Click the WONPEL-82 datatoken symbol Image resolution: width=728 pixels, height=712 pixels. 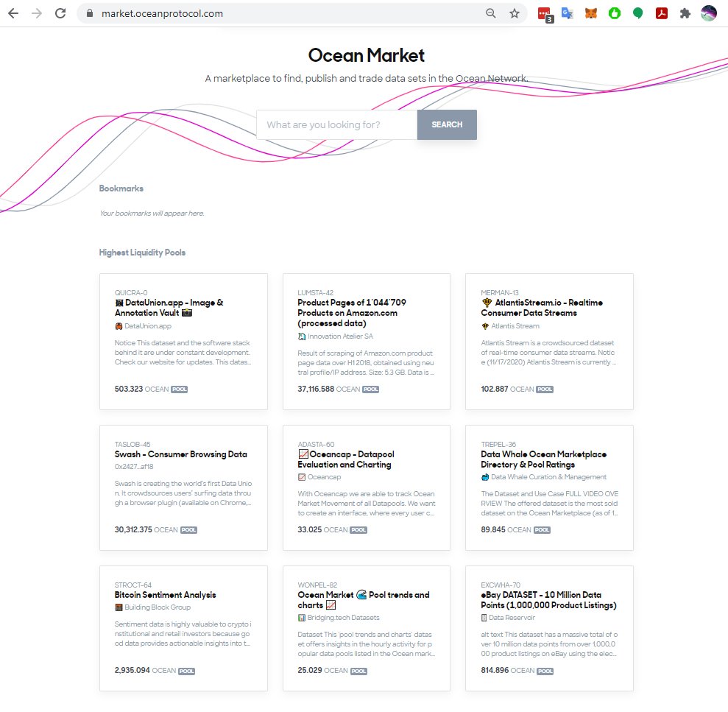[x=317, y=585]
